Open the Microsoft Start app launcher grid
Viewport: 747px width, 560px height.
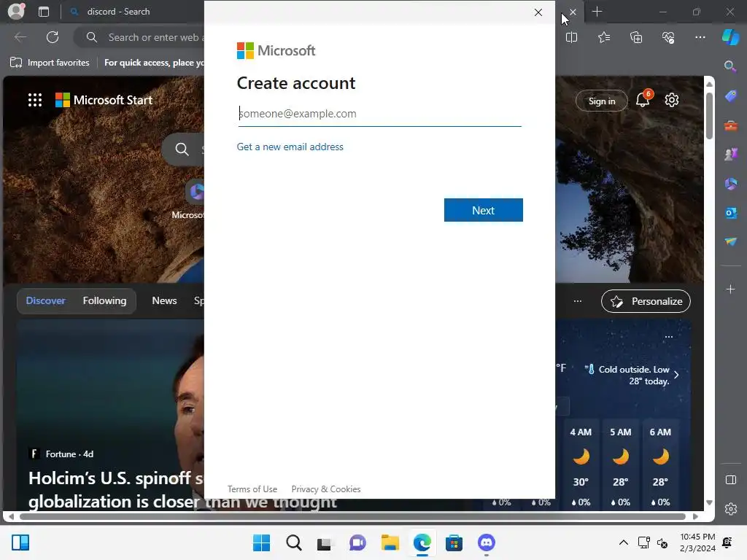pyautogui.click(x=35, y=100)
